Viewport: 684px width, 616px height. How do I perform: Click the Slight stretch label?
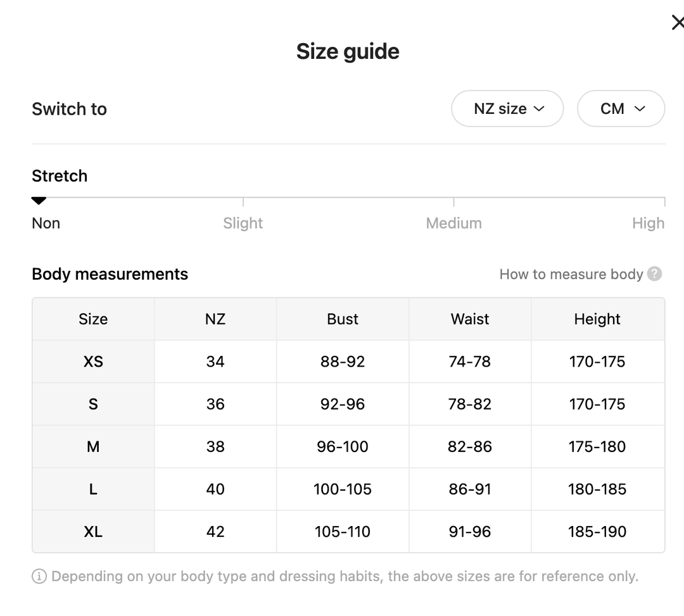(x=243, y=223)
